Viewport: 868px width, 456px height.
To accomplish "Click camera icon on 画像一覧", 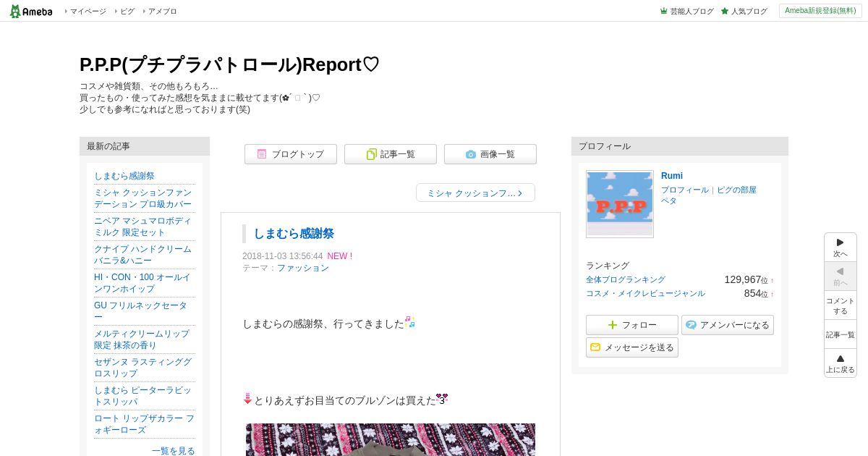I will click(471, 154).
